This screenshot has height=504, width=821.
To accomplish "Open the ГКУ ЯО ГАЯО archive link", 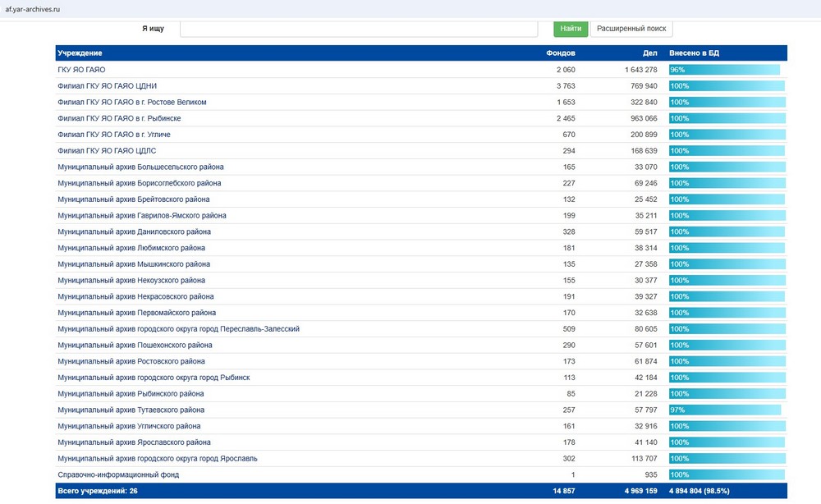I will 81,70.
